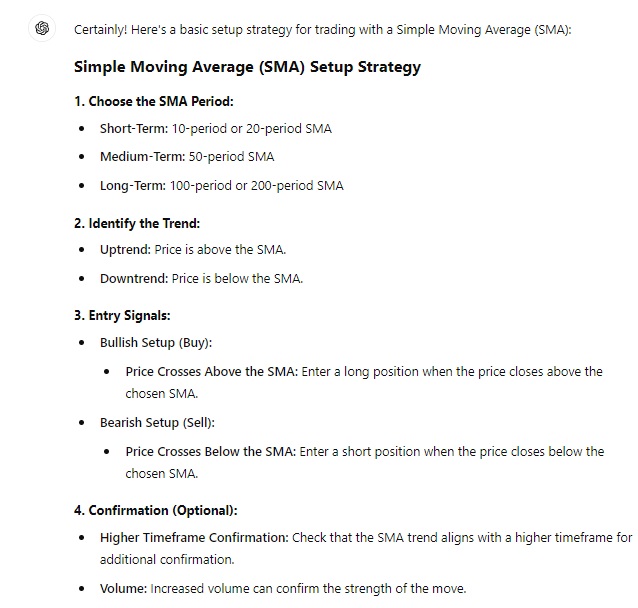Click the bold "Volume" label

(123, 588)
